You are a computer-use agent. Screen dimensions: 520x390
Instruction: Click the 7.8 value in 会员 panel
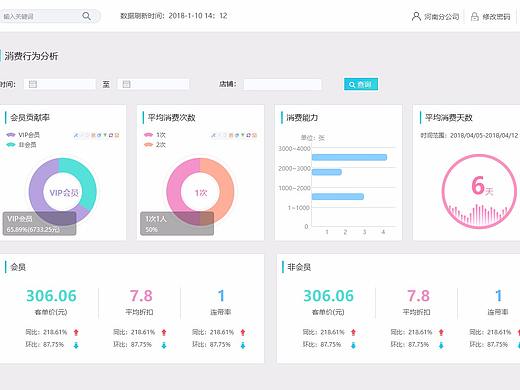click(x=141, y=296)
